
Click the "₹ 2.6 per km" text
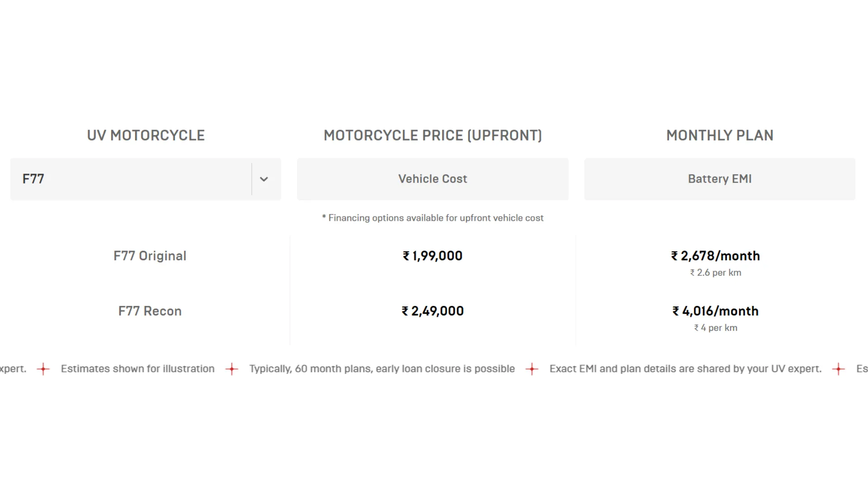tap(716, 273)
